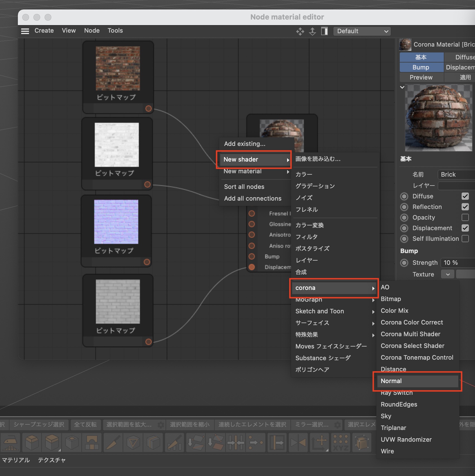Screen dimensions: 475x476
Task: Click the 全て反転 invert selection button
Action: click(x=85, y=424)
